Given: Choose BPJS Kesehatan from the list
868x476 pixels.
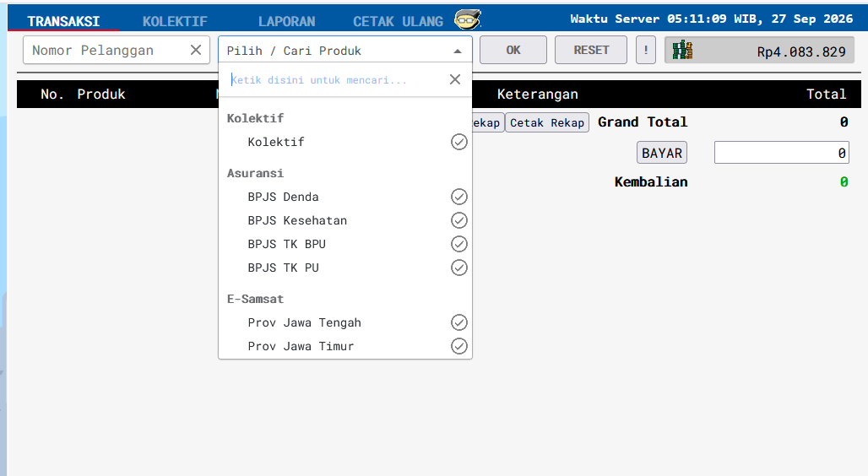Looking at the screenshot, I should [x=345, y=221].
